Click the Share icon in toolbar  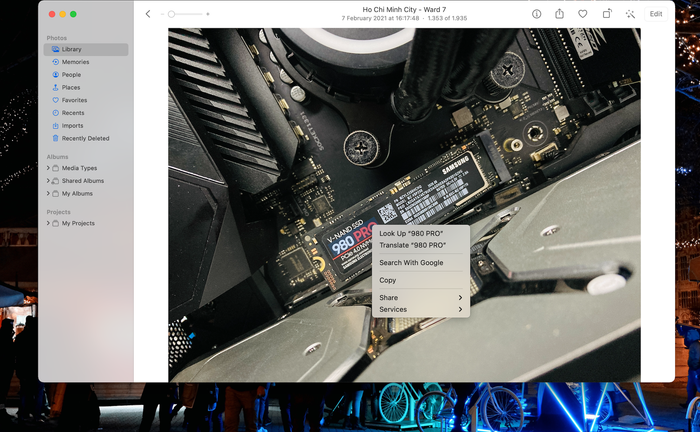[x=559, y=14]
